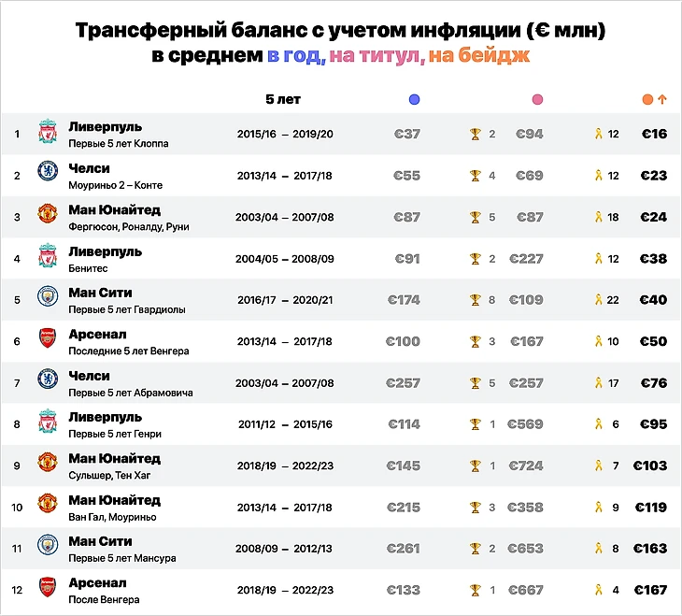Select the 2018/19 – 2022/23 period of Сульшер row

[285, 466]
